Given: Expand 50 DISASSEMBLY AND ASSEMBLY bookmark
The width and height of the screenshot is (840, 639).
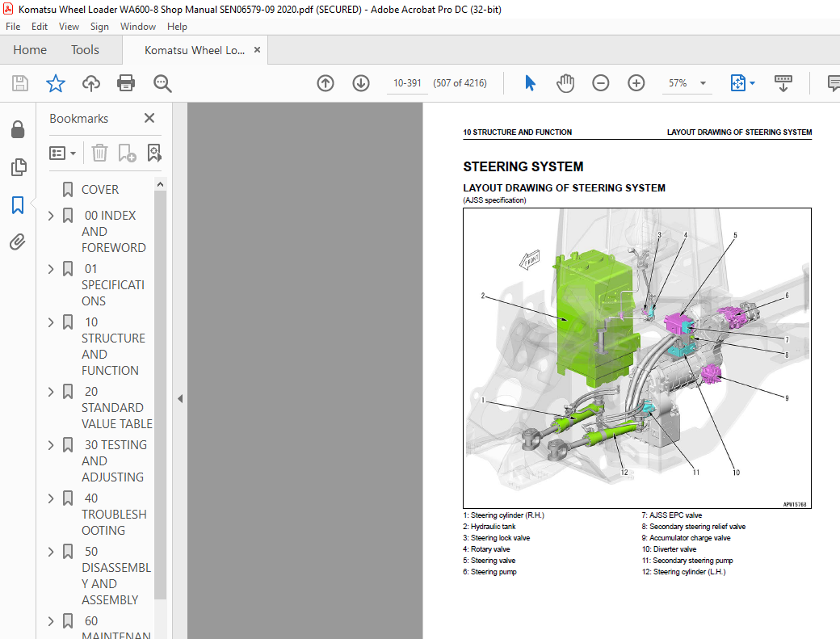Looking at the screenshot, I should (x=51, y=552).
